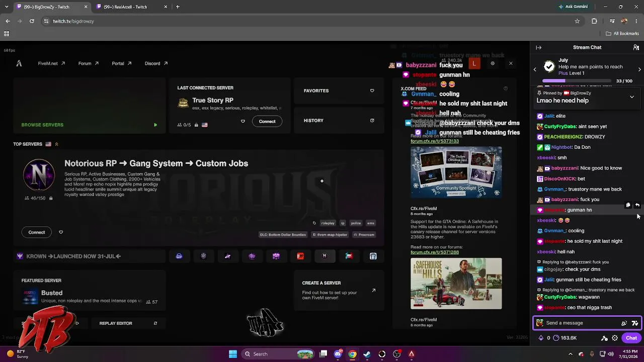644x362 pixels.
Task: Click the Ask Gemini button
Action: point(573,7)
